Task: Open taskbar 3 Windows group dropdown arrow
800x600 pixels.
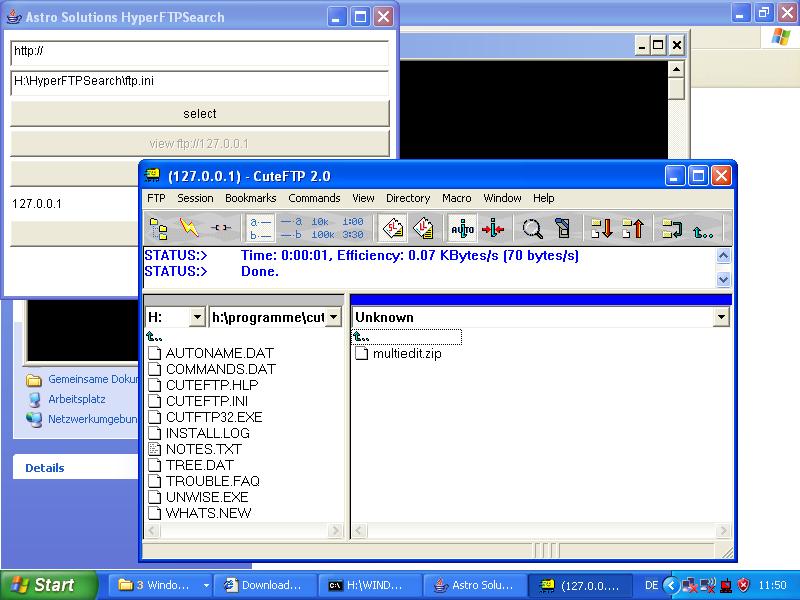Action: click(206, 585)
